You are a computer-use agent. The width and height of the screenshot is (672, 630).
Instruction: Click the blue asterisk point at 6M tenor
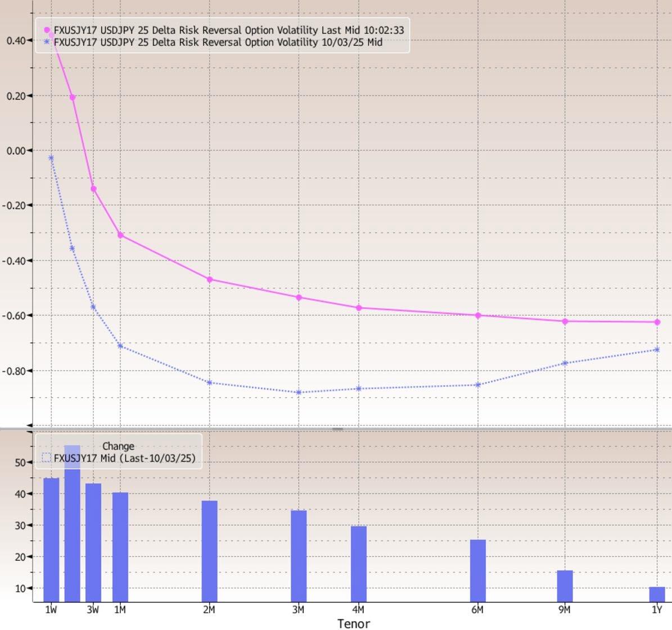pos(478,385)
